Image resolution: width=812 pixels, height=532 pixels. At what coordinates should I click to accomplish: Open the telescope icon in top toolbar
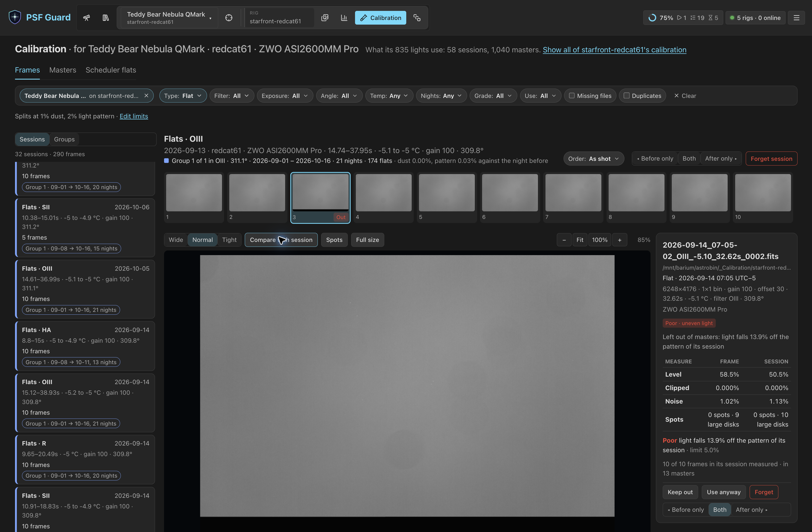pos(87,18)
